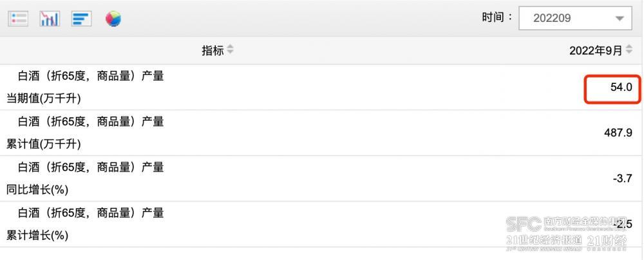Switch to the table list view icon
The height and width of the screenshot is (260, 644).
(x=18, y=19)
